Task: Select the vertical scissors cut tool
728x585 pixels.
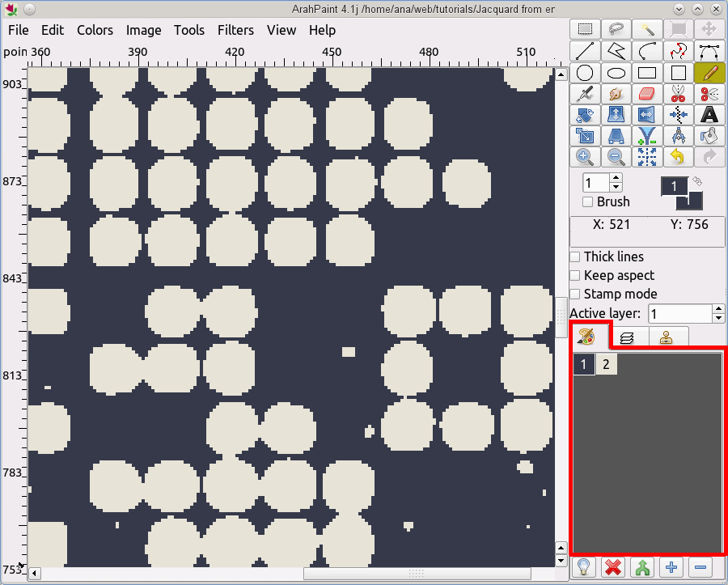Action: point(679,94)
